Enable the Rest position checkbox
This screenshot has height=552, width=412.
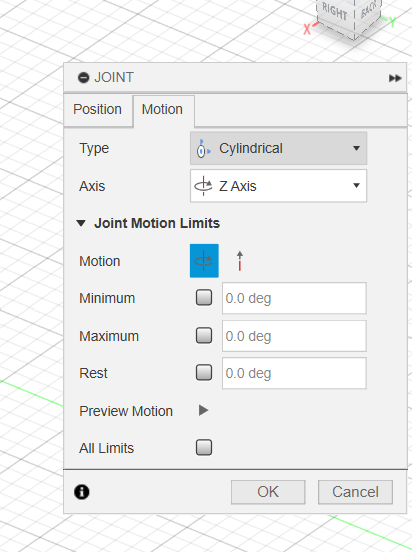(x=204, y=372)
